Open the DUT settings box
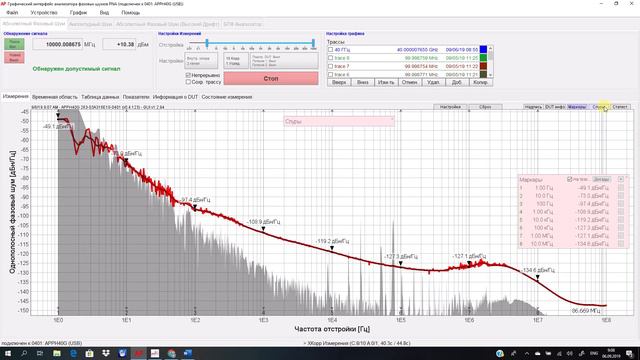 pyautogui.click(x=284, y=61)
